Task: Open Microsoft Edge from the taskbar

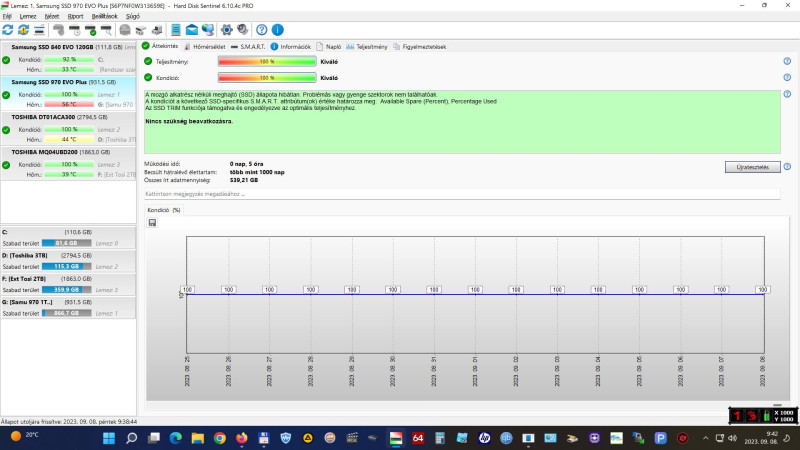Action: pos(176,438)
